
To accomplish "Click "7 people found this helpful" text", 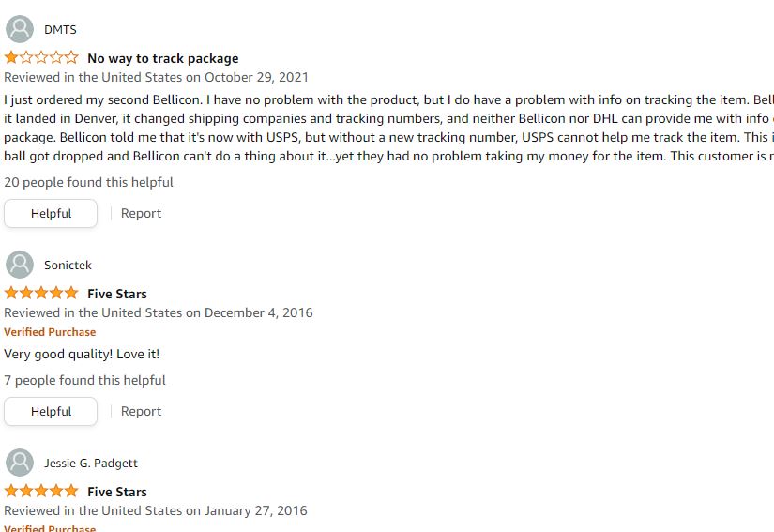I will [84, 380].
